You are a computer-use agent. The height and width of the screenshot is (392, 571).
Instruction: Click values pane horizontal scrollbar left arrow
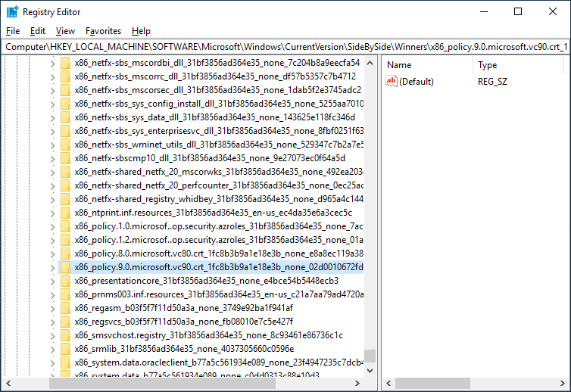point(388,383)
